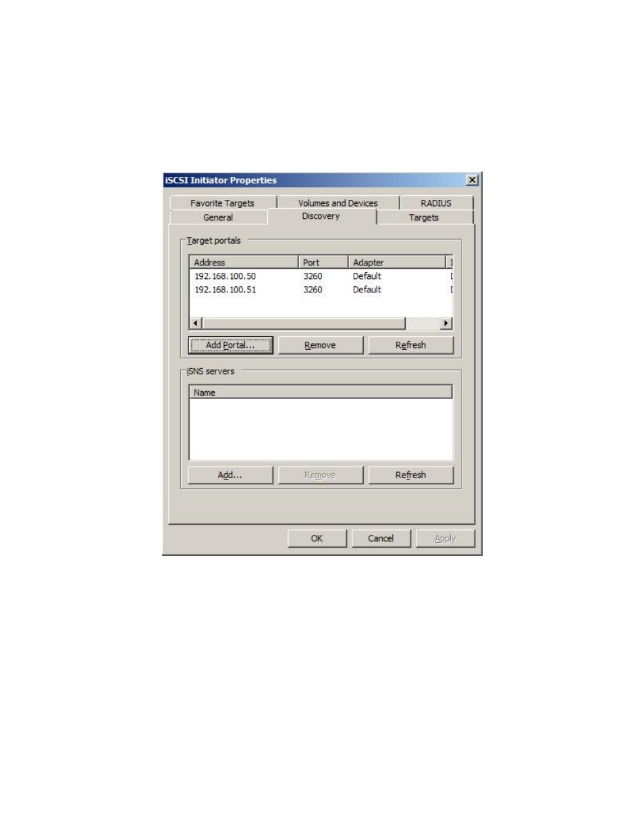This screenshot has height=834, width=644.
Task: Switch to the Favorite Targets tab
Action: (x=222, y=203)
